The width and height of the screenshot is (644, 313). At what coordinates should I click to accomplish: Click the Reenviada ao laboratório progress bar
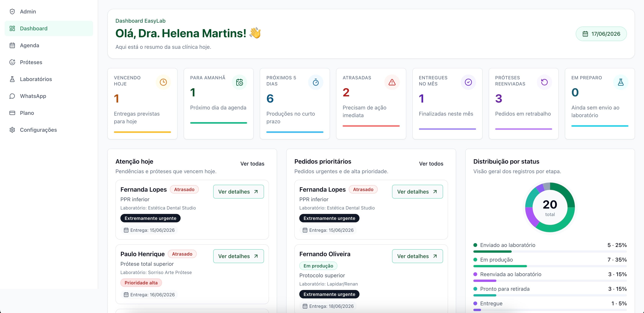(x=550, y=281)
